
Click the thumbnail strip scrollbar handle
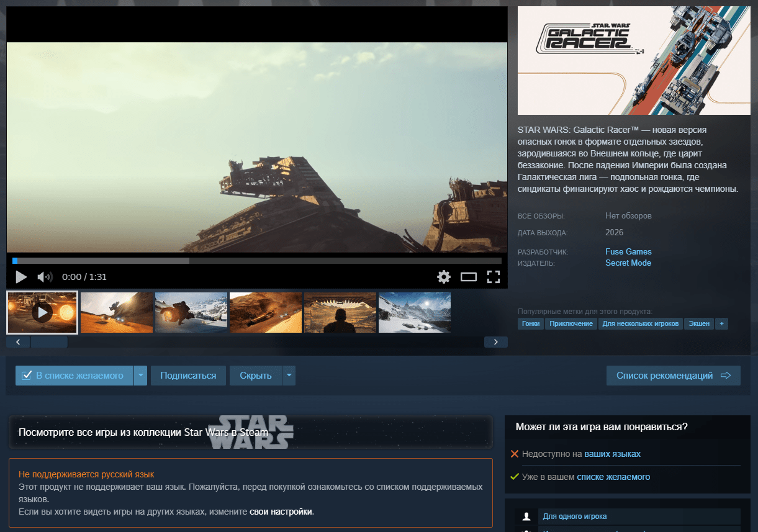pos(49,342)
